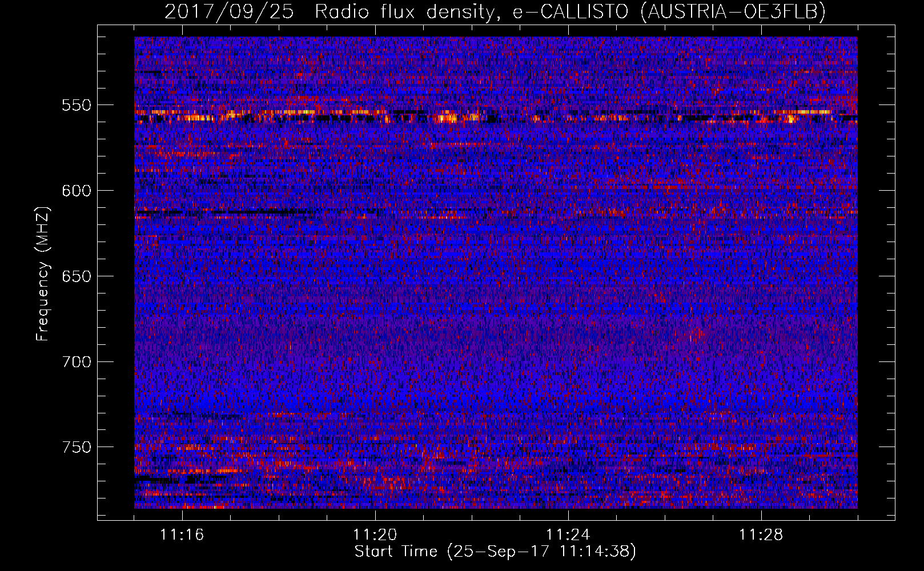The height and width of the screenshot is (571, 924).
Task: Click the plot title 'Radio flux density, e-CALLISTO'
Action: pos(472,11)
